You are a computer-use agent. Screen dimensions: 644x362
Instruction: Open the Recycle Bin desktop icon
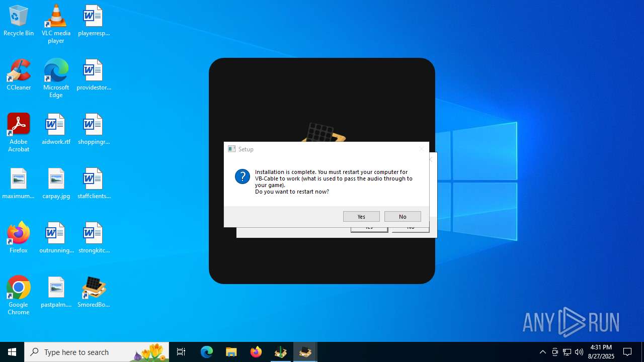click(x=19, y=21)
